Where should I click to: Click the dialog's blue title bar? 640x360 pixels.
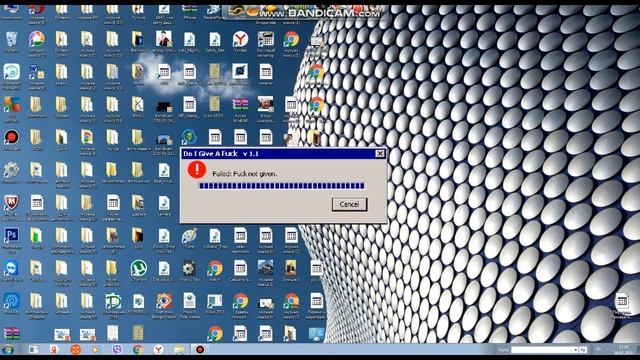click(284, 153)
